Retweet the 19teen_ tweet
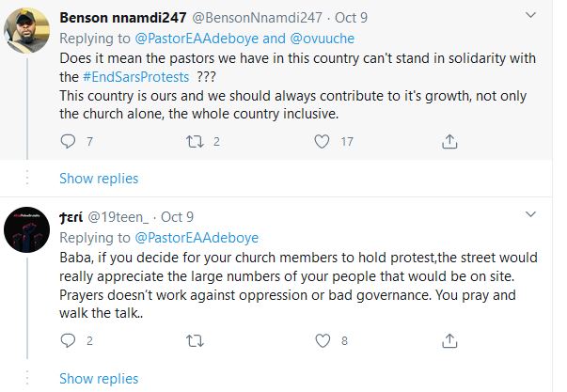567x392 pixels. [x=196, y=341]
